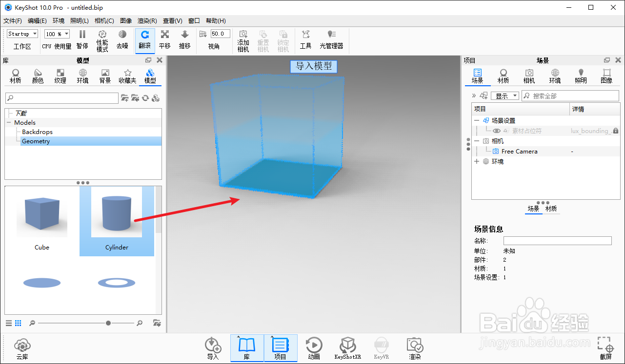Expand the 环境 tree node

pos(477,161)
